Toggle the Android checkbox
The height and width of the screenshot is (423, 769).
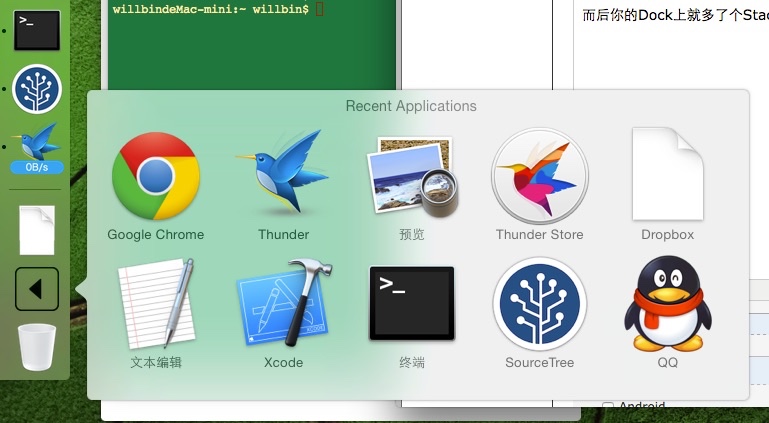[x=607, y=407]
